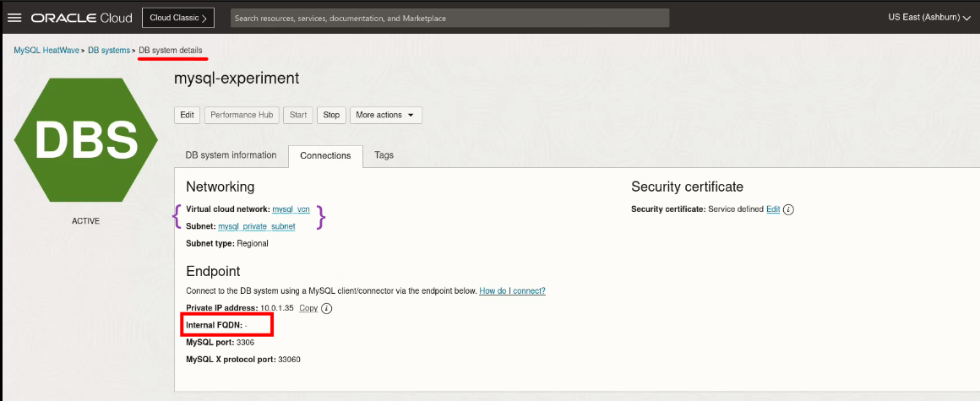Open the hamburger navigation menu

tap(14, 18)
